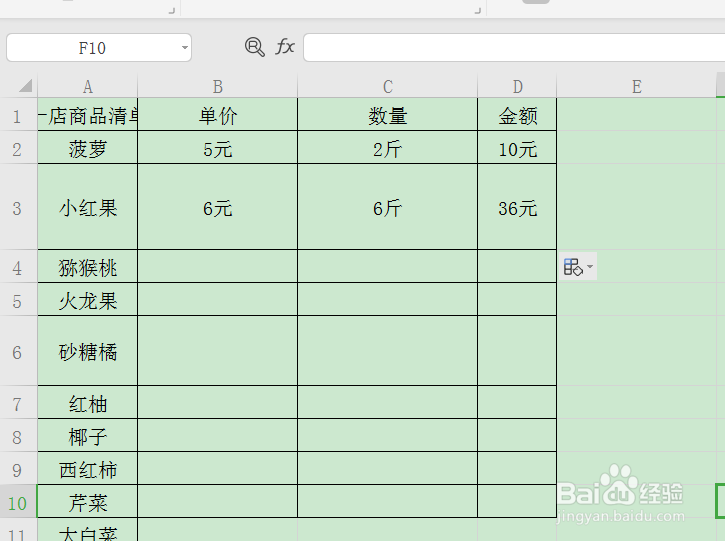This screenshot has width=725, height=541.
Task: Select row 8 header
Action: click(x=18, y=436)
